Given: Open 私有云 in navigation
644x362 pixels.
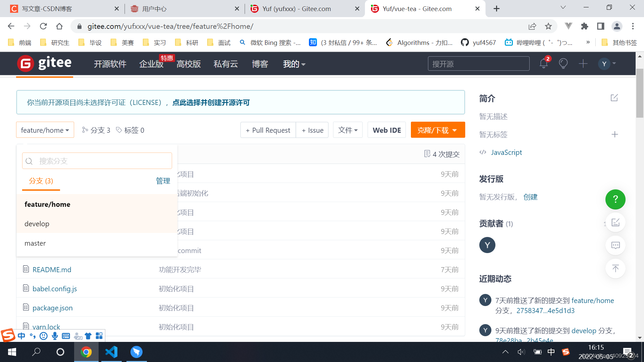Looking at the screenshot, I should (x=226, y=64).
